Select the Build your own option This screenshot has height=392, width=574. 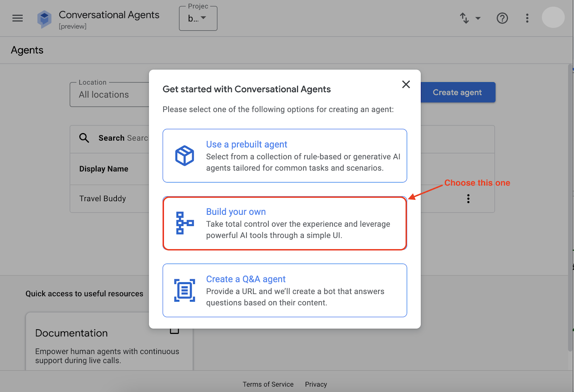[x=284, y=223]
